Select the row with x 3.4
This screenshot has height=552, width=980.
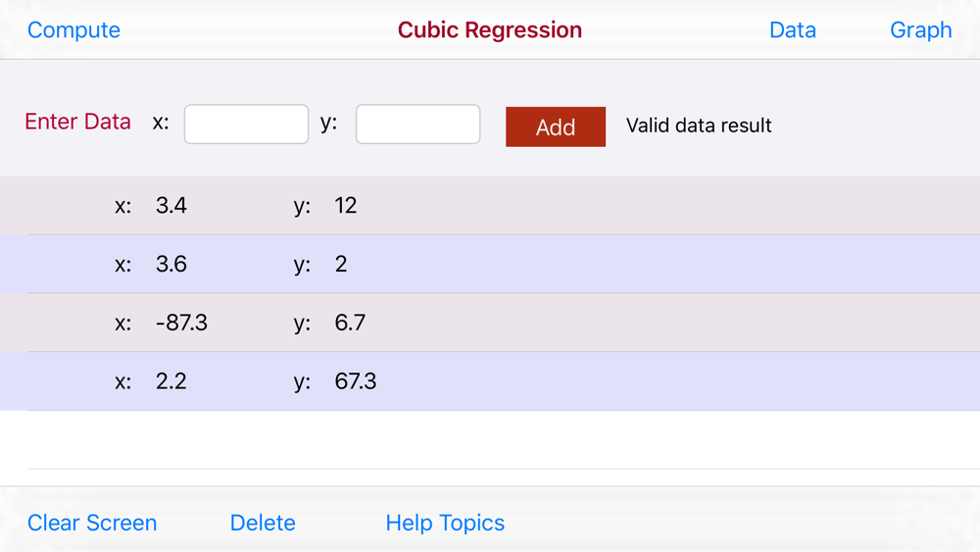[x=490, y=206]
